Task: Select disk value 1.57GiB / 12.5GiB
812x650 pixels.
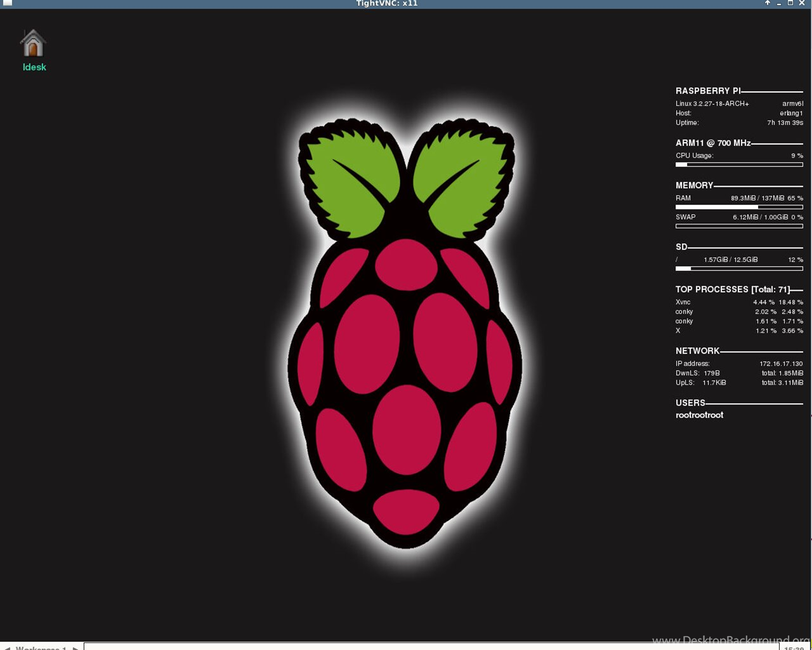Action: pyautogui.click(x=731, y=260)
